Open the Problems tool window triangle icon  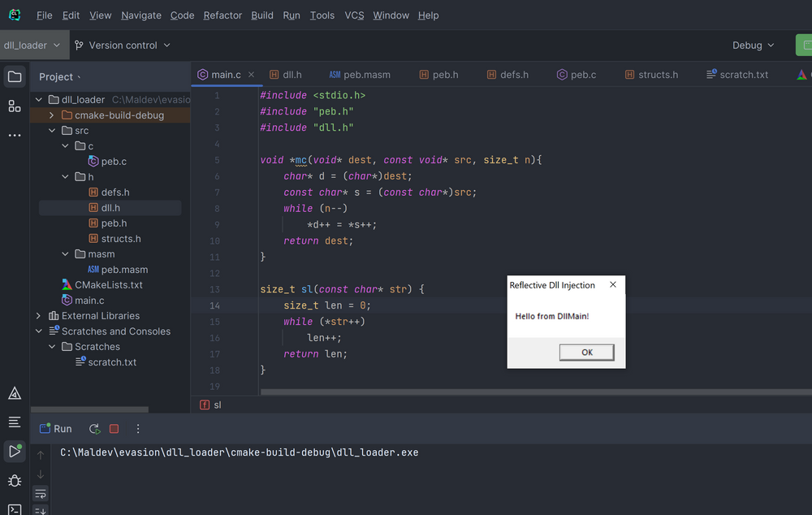14,393
